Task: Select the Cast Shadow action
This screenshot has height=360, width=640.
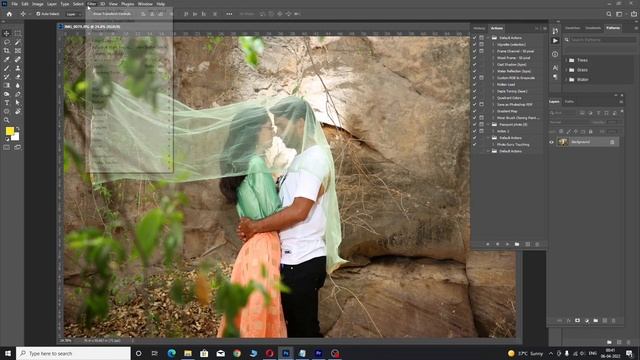Action: (x=511, y=64)
